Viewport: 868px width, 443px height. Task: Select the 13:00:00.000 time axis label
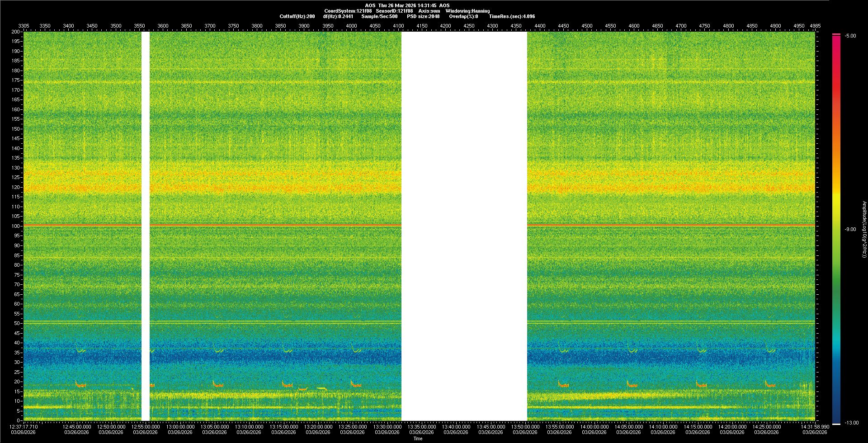click(x=180, y=426)
